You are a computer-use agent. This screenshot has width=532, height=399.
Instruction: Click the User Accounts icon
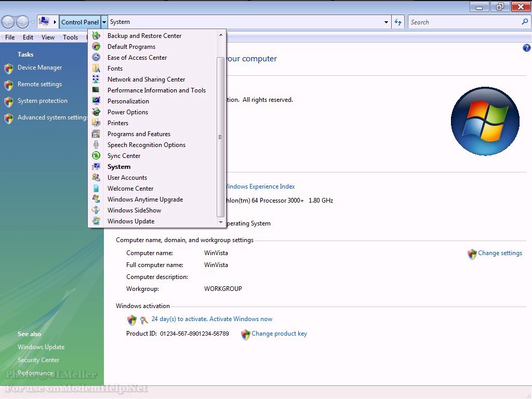[x=96, y=178]
